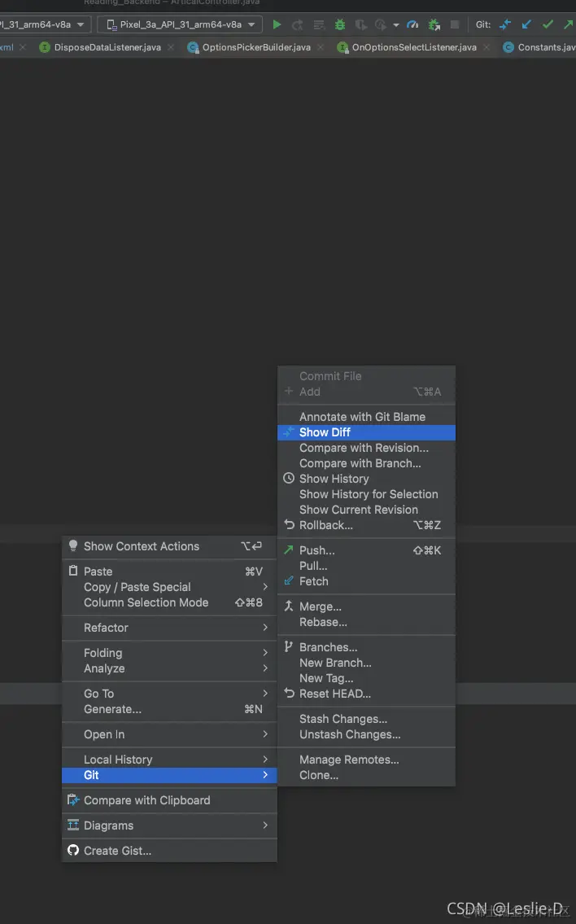Open the Profiler gauge icon

pyautogui.click(x=412, y=25)
